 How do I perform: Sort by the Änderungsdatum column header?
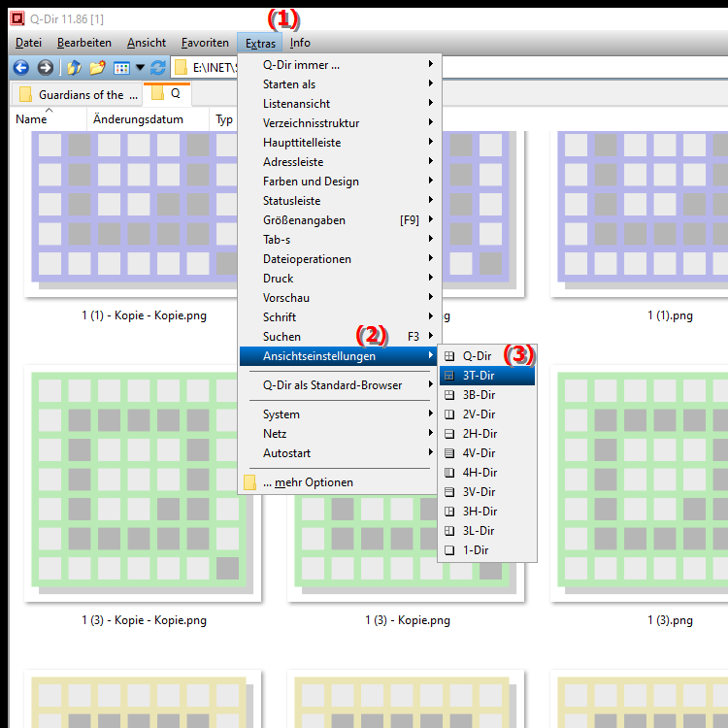[148, 119]
